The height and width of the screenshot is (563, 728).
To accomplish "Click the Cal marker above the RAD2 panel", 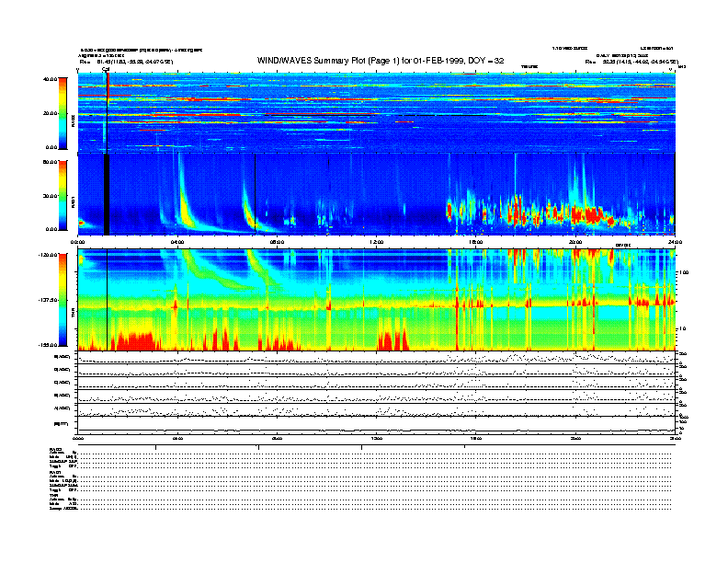I will click(106, 70).
